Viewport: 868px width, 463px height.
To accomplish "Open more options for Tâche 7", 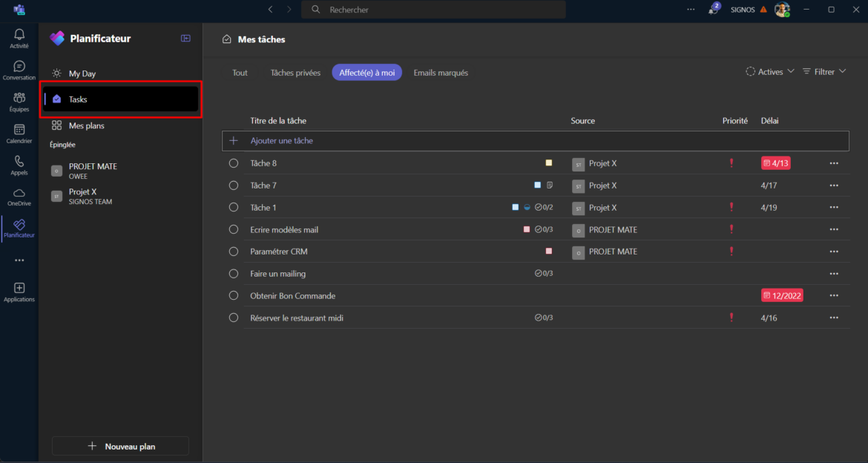I will click(833, 185).
